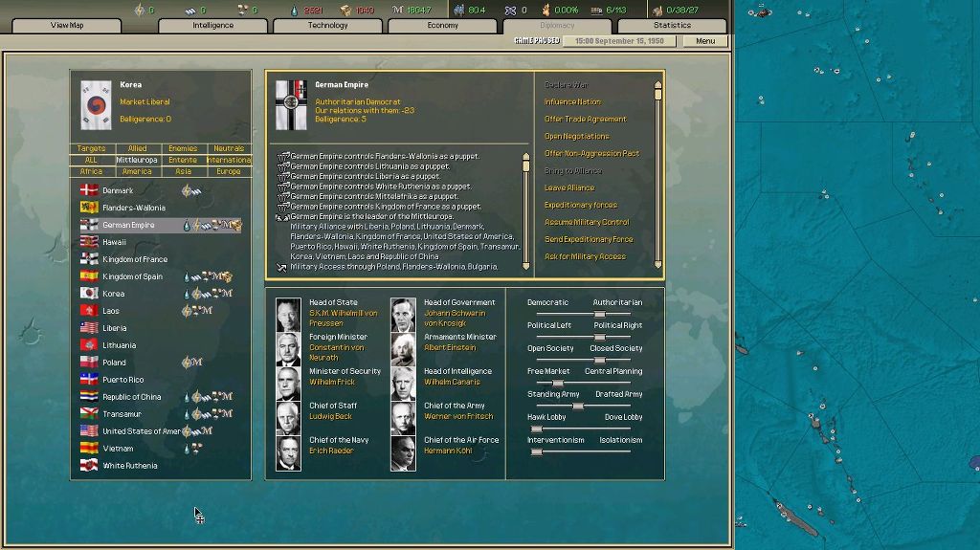
Task: Click the Head of State Wilhelm portrait
Action: point(289,315)
